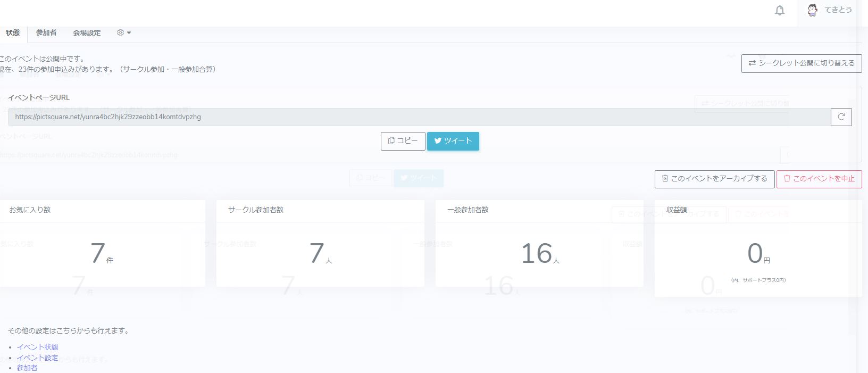Share the event via ツイート button
Screen dimensions: 868x373
[x=453, y=141]
